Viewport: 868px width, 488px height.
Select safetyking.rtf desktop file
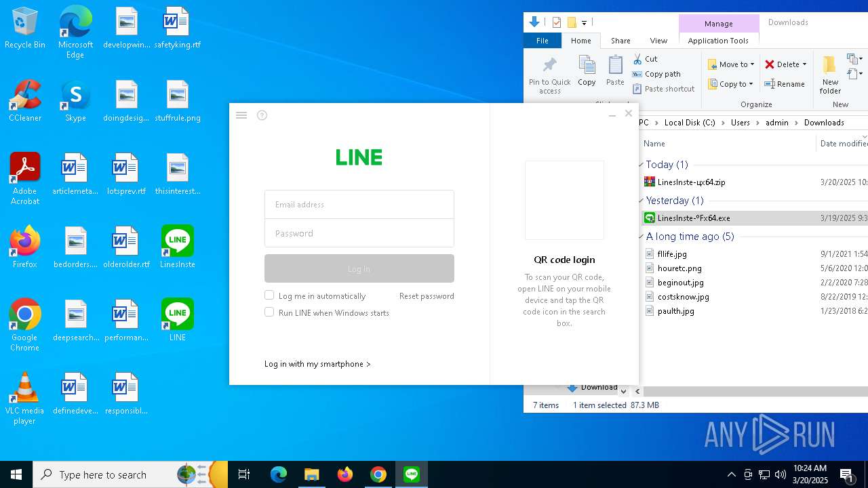click(178, 28)
